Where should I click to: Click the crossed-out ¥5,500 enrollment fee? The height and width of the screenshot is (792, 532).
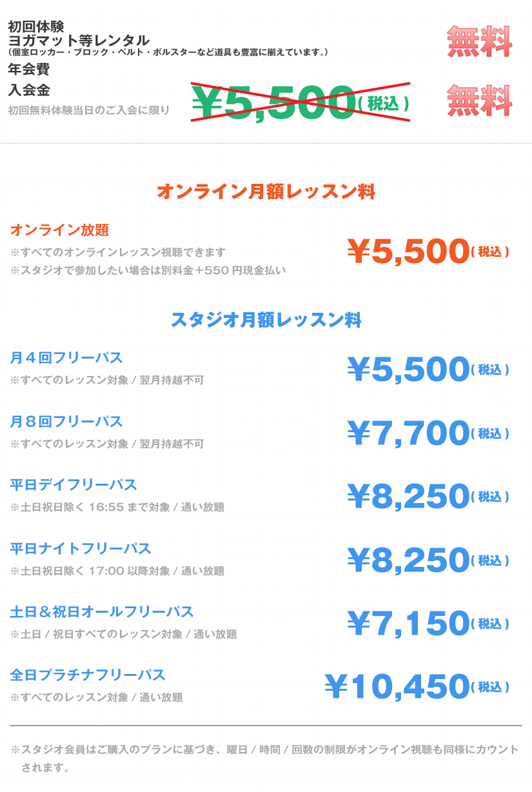tap(300, 103)
